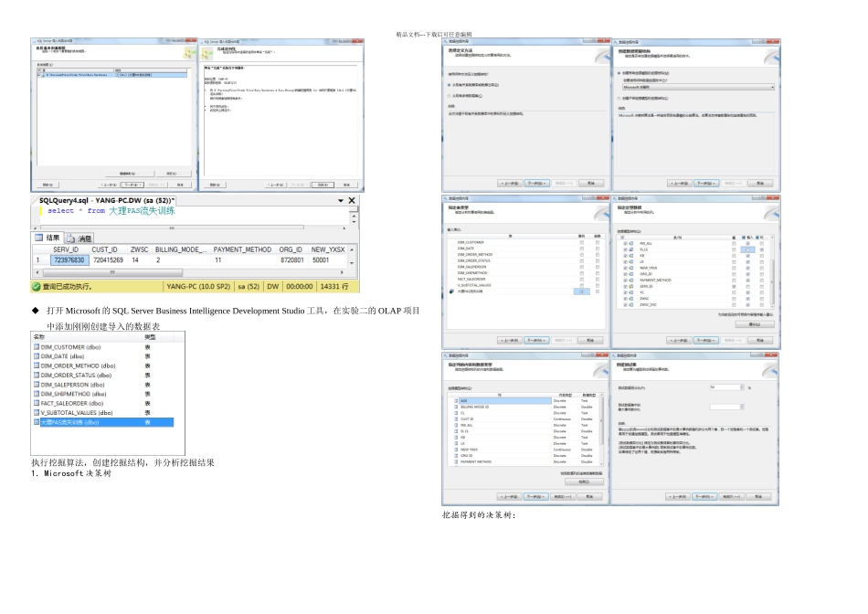The width and height of the screenshot is (868, 614).
Task: Click the status bar server YANG-PC (10.0 SP2)
Action: pyautogui.click(x=198, y=287)
